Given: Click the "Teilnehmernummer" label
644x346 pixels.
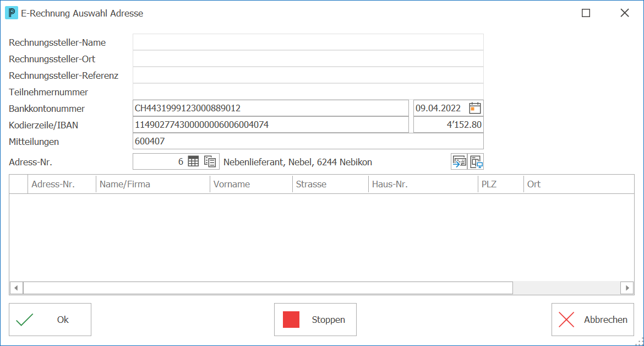Looking at the screenshot, I should coord(48,92).
